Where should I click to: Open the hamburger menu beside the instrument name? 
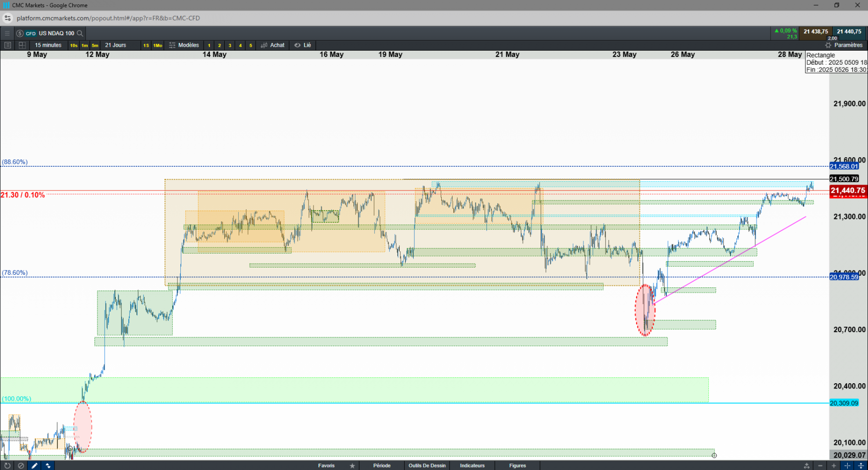coord(7,33)
